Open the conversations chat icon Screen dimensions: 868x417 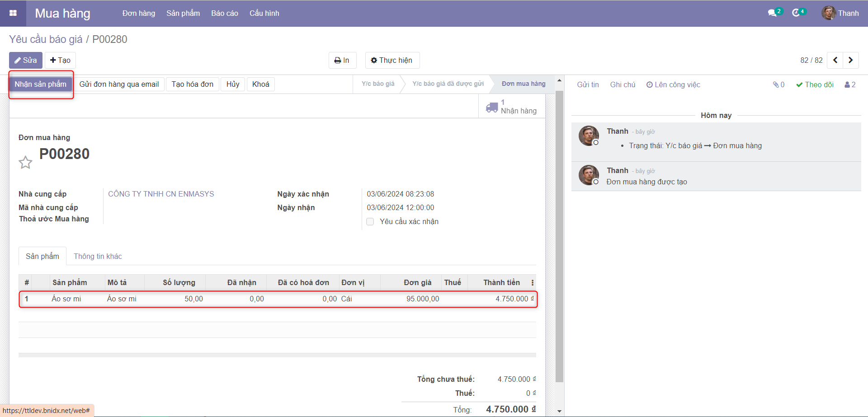point(772,13)
